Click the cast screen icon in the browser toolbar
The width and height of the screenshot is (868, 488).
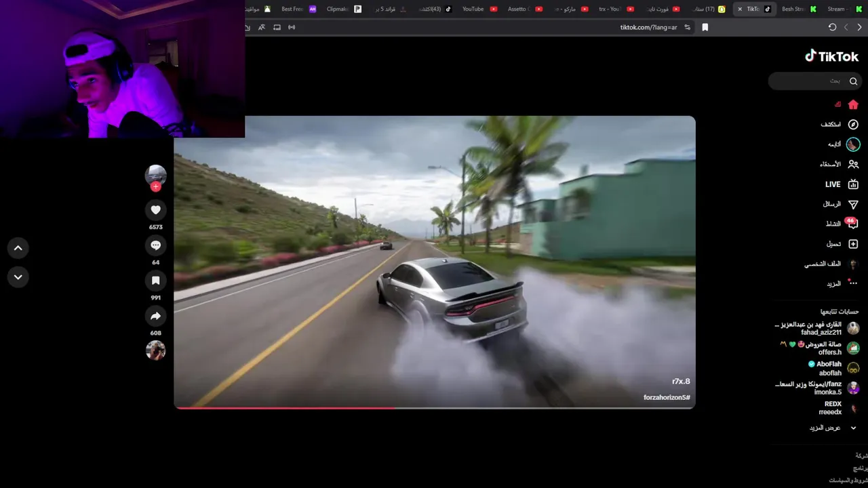(x=277, y=27)
